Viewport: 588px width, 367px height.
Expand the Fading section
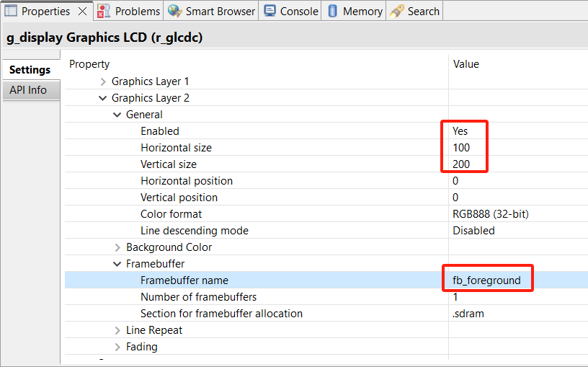click(x=117, y=347)
